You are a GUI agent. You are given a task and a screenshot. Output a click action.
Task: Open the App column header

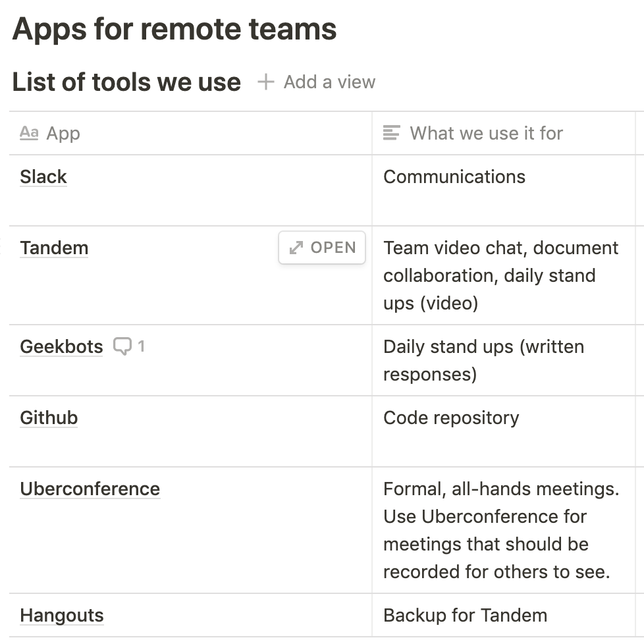coord(190,133)
